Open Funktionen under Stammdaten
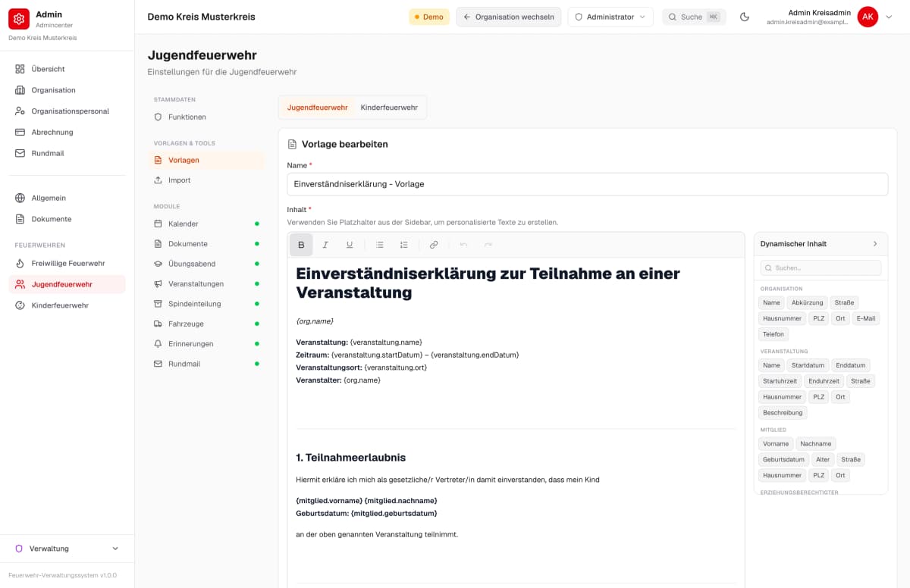 (206, 117)
